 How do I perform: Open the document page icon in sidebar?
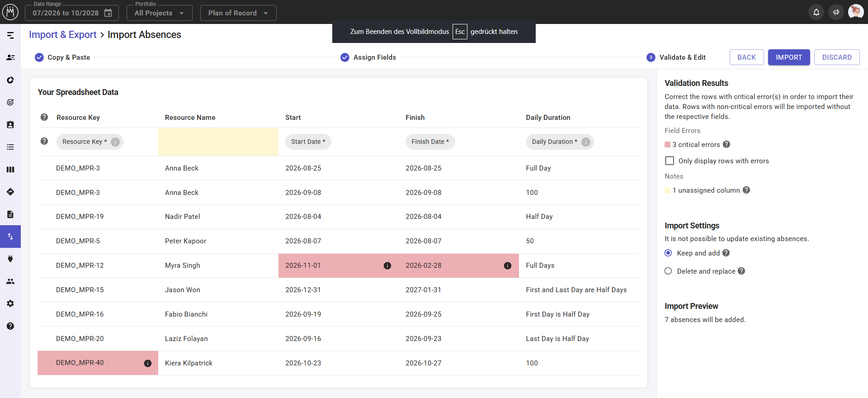click(10, 214)
